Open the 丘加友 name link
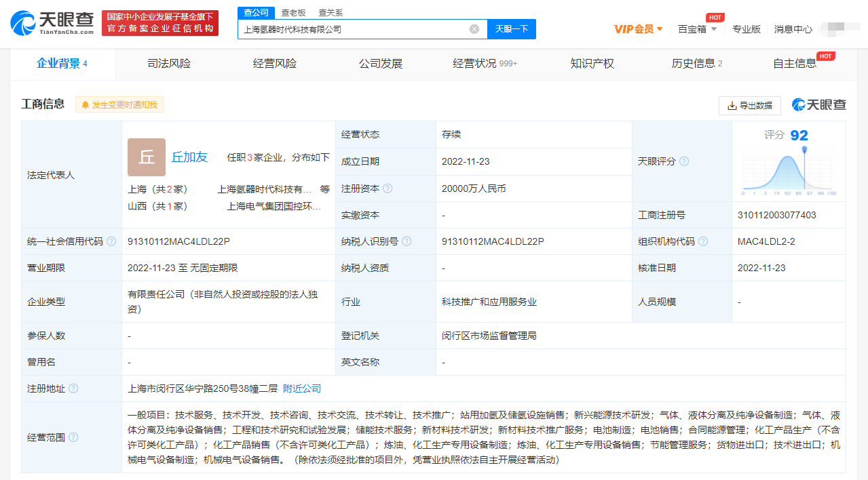The width and height of the screenshot is (868, 480). [x=189, y=157]
